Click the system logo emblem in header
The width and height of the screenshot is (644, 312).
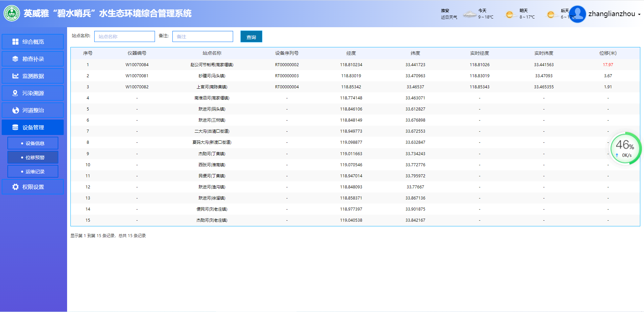[12, 13]
